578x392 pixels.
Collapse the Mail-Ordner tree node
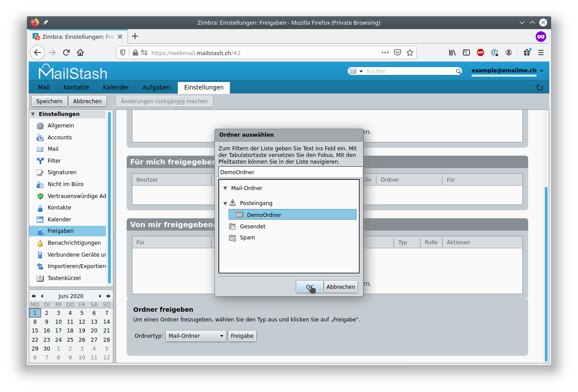(x=225, y=188)
